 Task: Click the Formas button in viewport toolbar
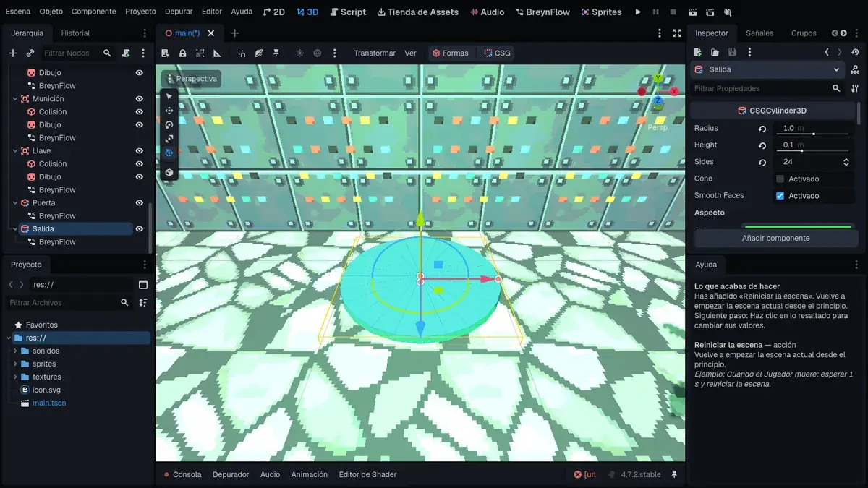(x=451, y=53)
